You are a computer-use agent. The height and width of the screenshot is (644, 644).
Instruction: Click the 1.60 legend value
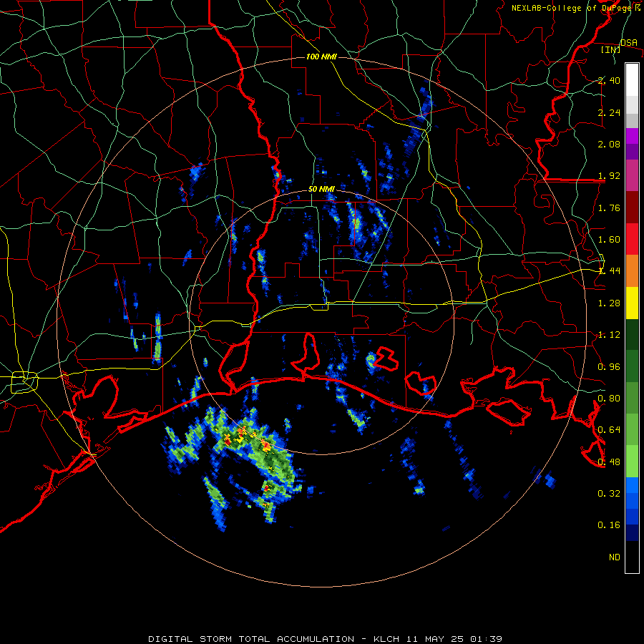[609, 240]
